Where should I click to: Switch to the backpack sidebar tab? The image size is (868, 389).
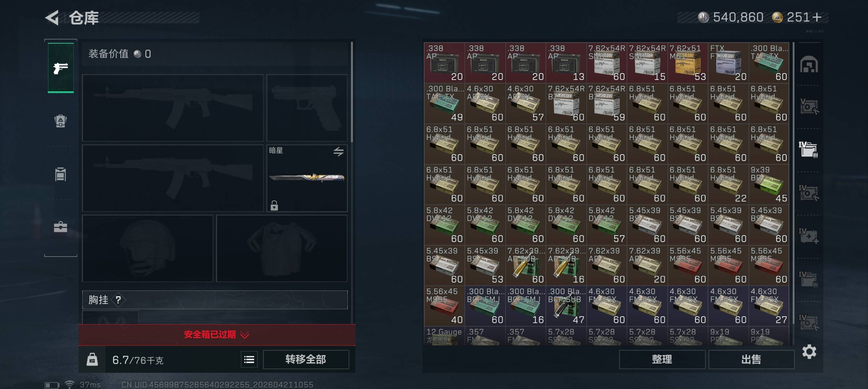point(61,121)
